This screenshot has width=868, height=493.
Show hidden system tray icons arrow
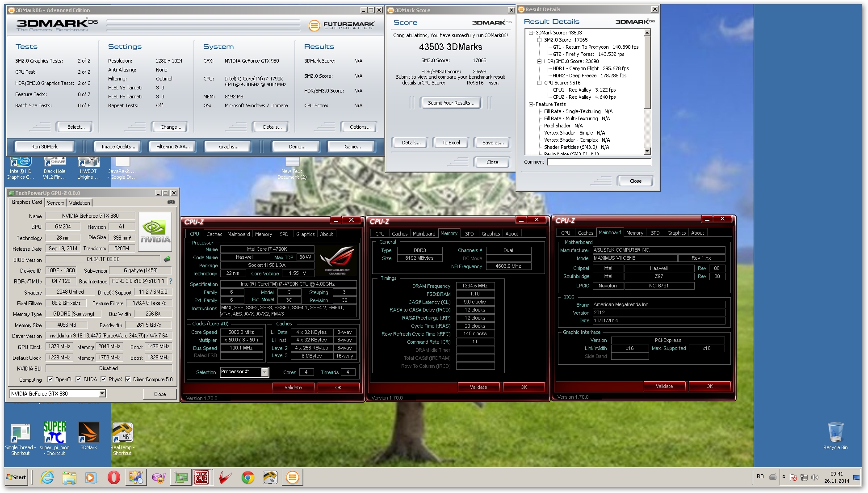(784, 477)
